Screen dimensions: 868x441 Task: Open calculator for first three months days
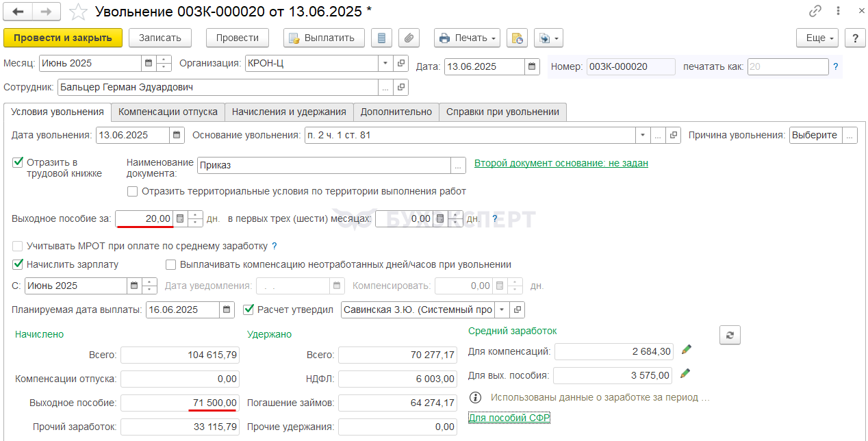click(x=441, y=218)
